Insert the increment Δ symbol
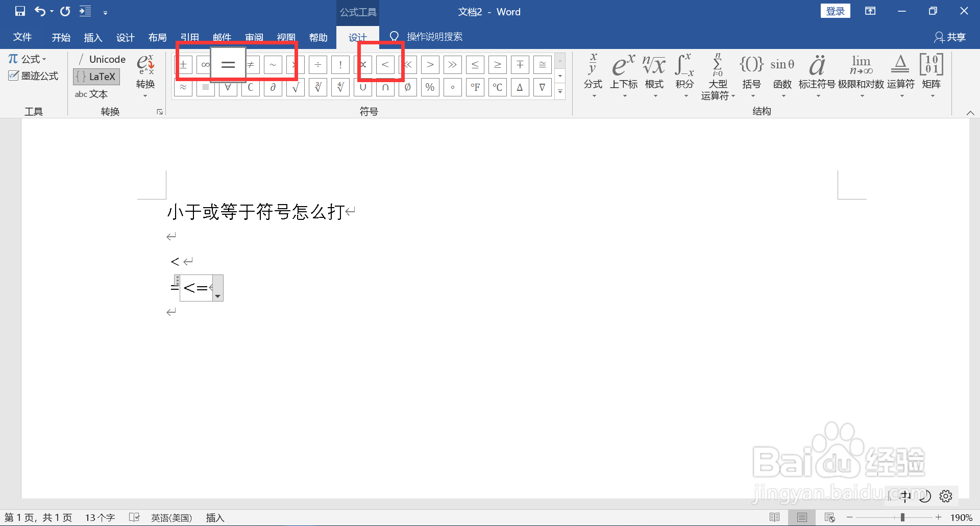 point(520,87)
